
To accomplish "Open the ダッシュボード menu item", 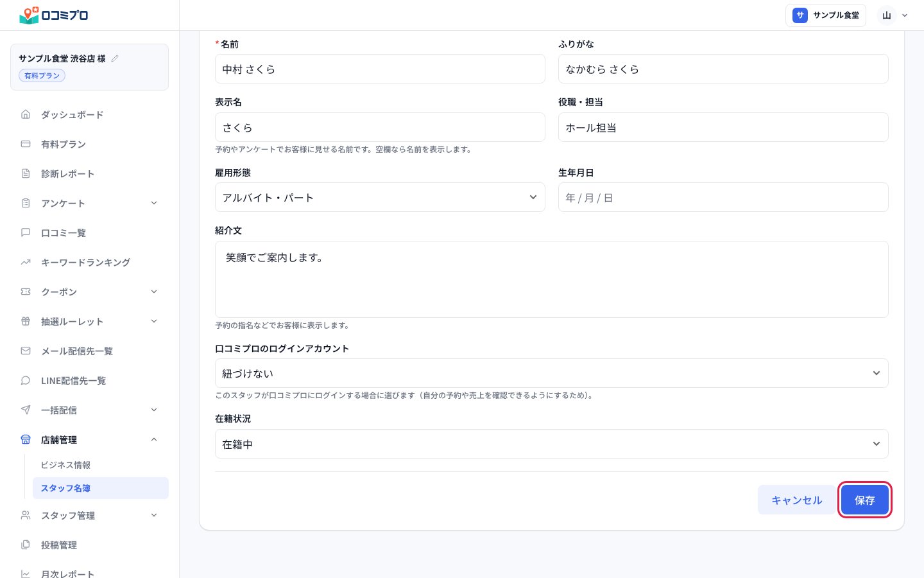I will coord(89,114).
